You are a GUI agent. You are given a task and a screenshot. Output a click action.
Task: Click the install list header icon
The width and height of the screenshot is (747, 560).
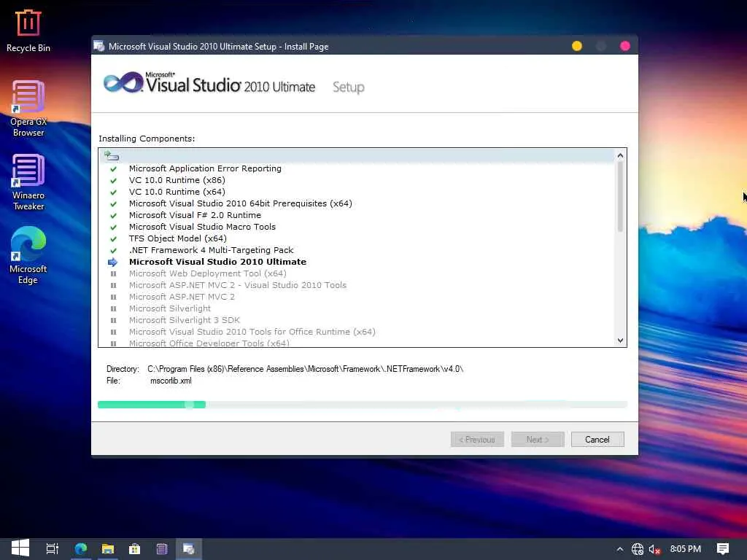coord(112,156)
